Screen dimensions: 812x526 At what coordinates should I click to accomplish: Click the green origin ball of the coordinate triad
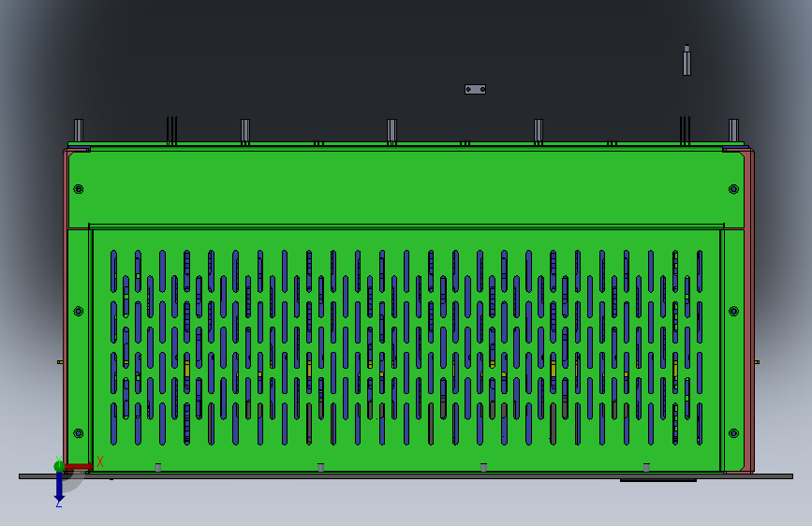point(59,466)
